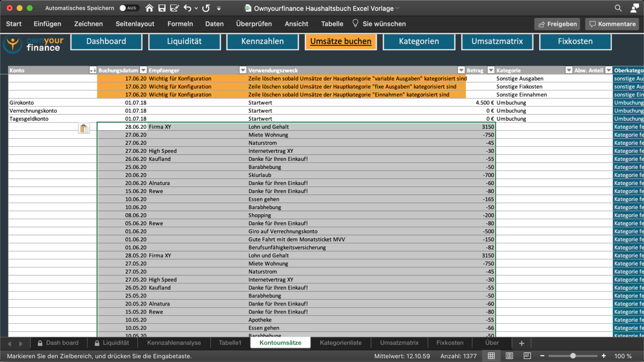The height and width of the screenshot is (362, 644).
Task: Switch to Page Layout view icon
Action: pyautogui.click(x=509, y=356)
